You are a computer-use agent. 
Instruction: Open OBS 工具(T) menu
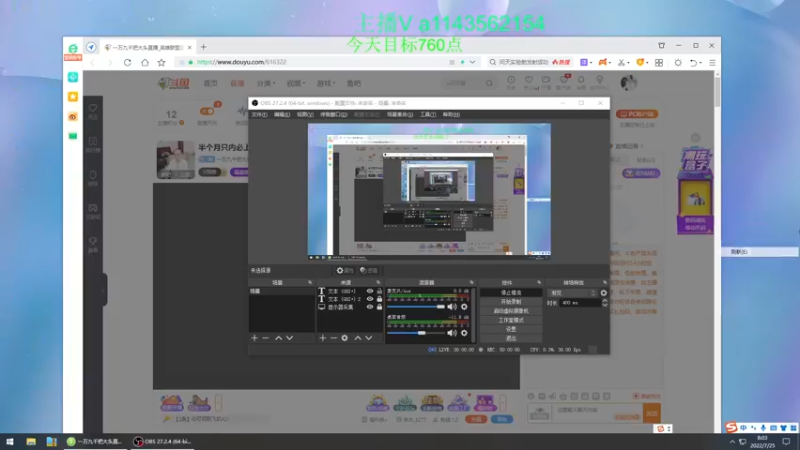tap(428, 114)
